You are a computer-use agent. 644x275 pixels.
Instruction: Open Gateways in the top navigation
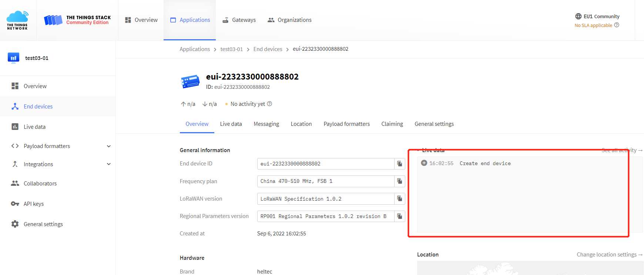[239, 20]
